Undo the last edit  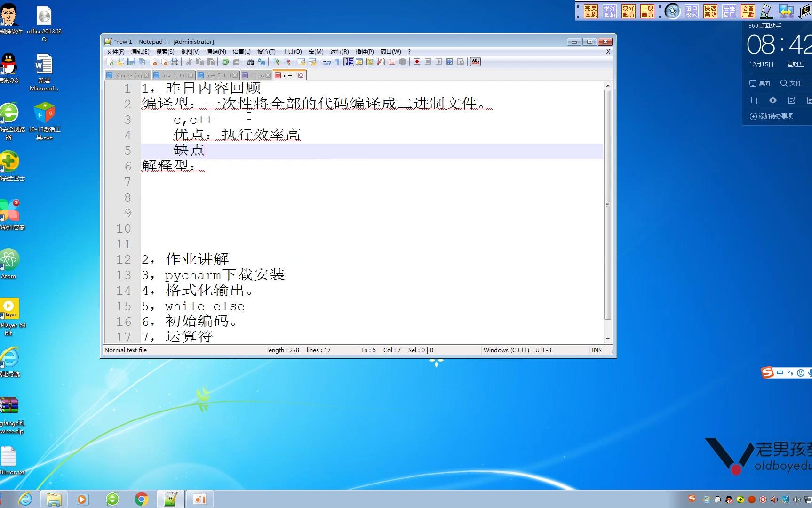[224, 62]
